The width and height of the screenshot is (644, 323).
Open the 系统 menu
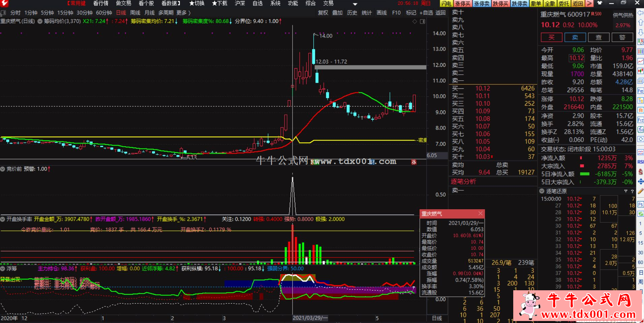click(275, 3)
